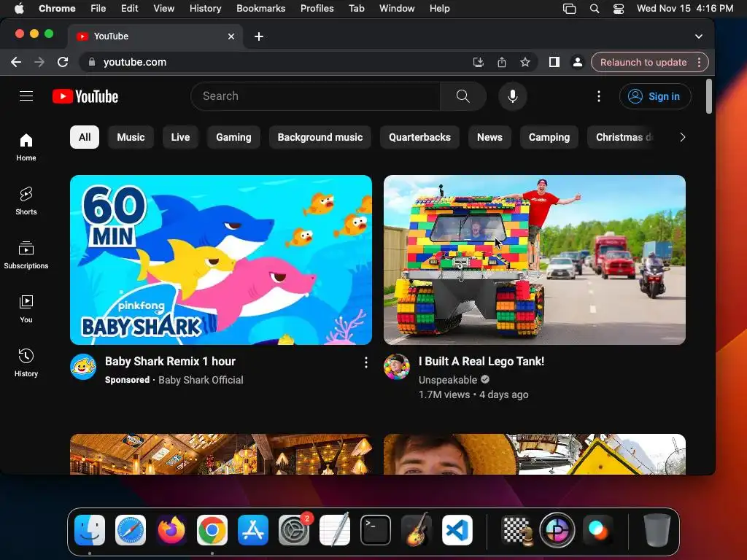
Task: Open System Settings from the Dock
Action: [x=293, y=530]
